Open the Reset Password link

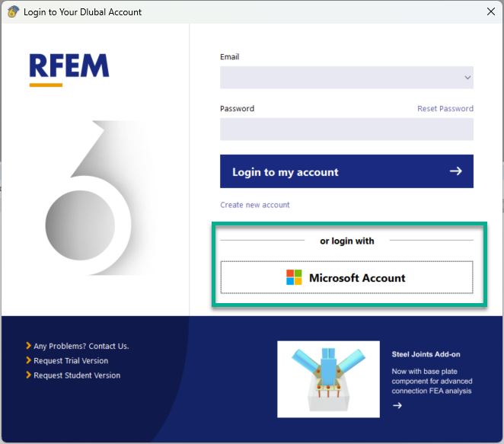(445, 109)
